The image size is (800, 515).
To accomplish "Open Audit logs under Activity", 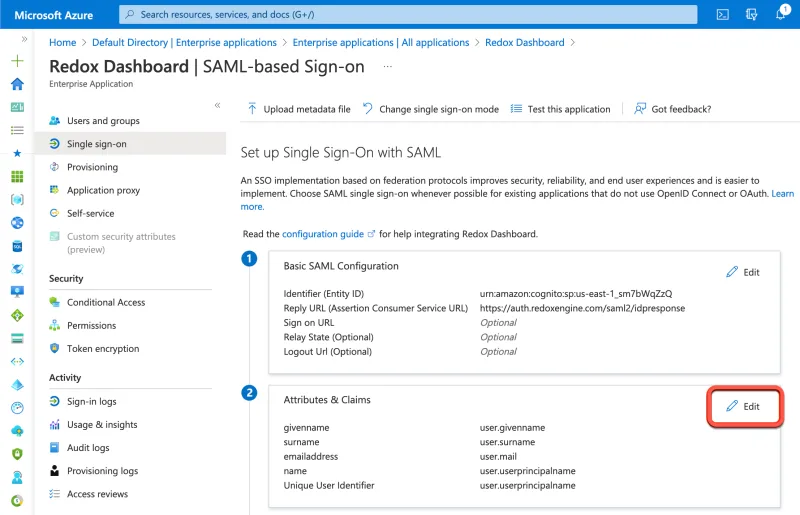I will click(x=88, y=448).
